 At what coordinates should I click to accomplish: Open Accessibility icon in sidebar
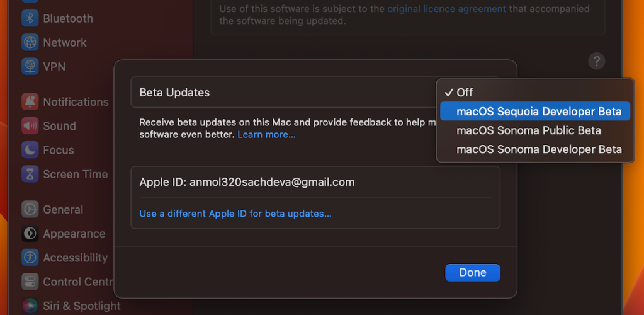point(30,258)
